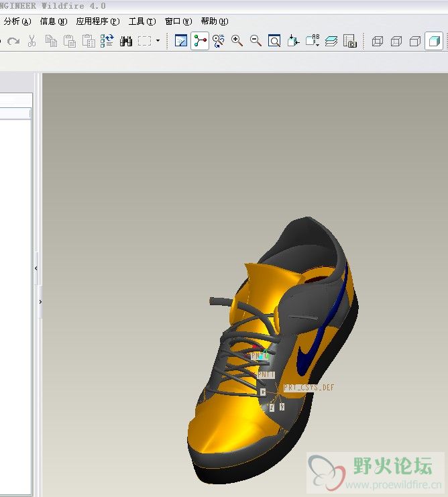
Task: Collapse the navigator panel with left arrow
Action: [x=36, y=268]
